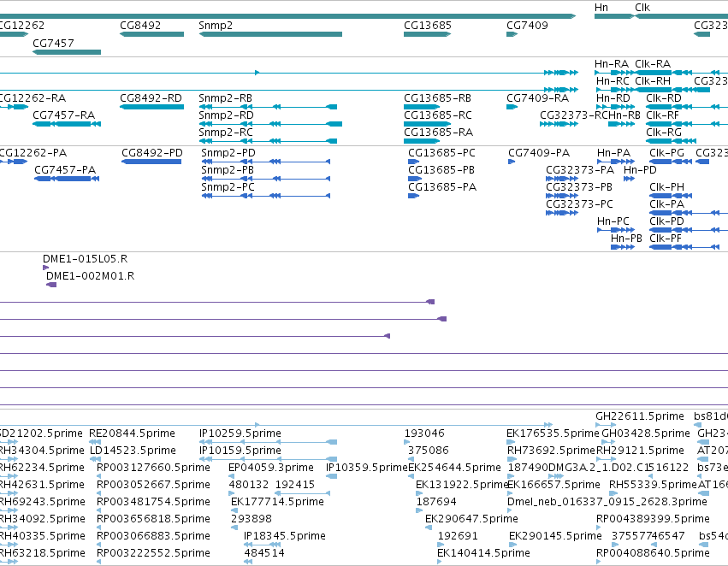Select EST label RP003127660.5prime
Screen dimensions: 728x566
[x=153, y=468]
